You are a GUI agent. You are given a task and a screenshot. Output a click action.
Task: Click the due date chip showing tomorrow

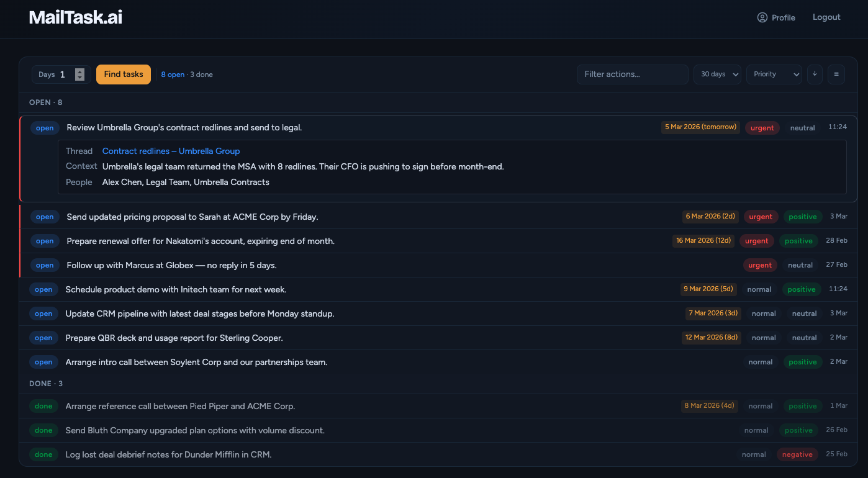[x=700, y=126]
